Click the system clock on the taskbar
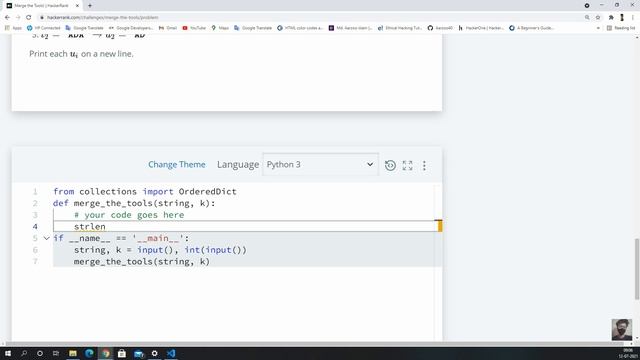This screenshot has height=360, width=640. pos(628,353)
